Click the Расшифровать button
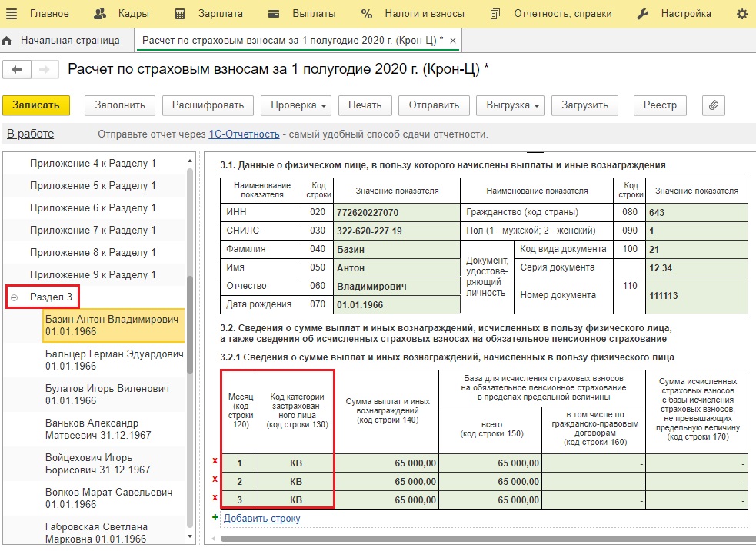756x551 pixels. [208, 105]
